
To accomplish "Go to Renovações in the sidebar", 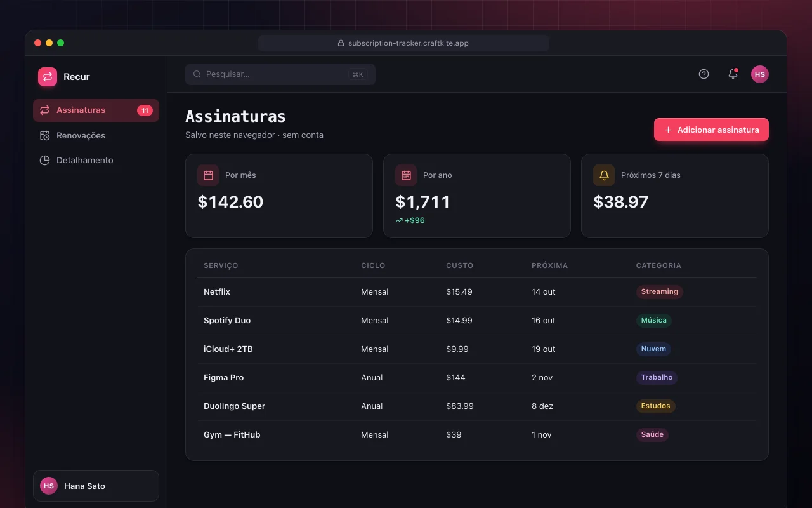I will [96, 135].
